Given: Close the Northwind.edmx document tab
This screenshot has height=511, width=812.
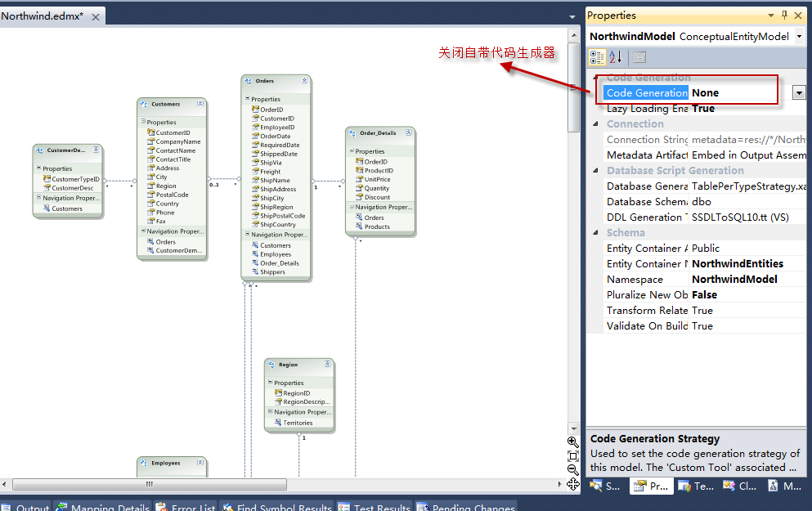Looking at the screenshot, I should (x=96, y=17).
